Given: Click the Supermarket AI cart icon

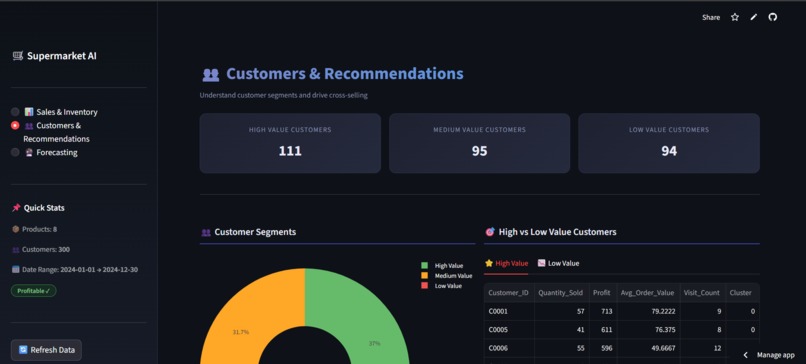Looking at the screenshot, I should coord(18,56).
